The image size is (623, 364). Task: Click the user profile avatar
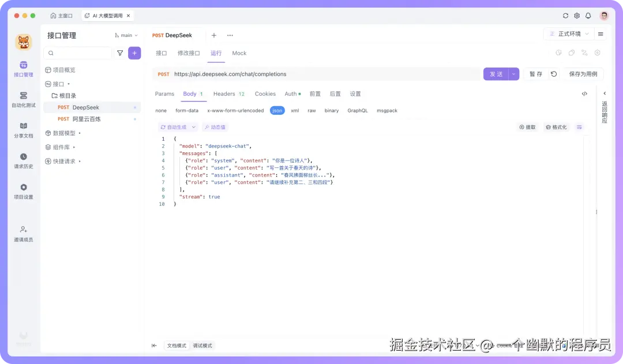point(604,16)
